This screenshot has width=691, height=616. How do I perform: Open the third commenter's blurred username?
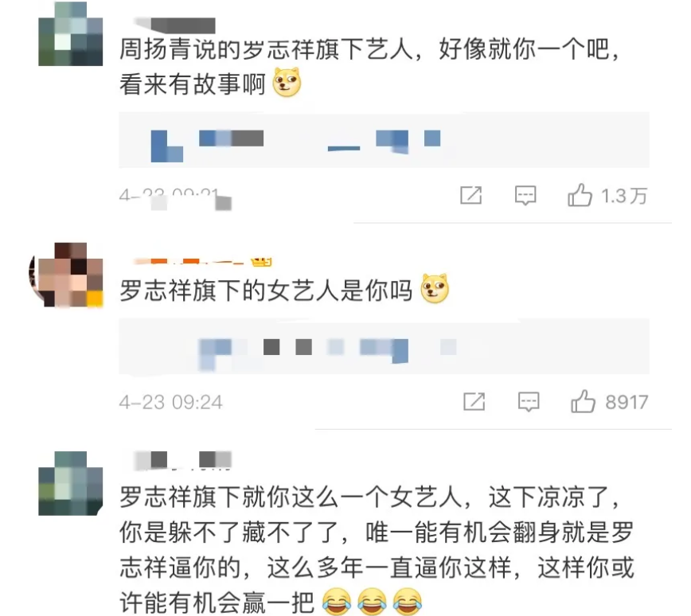(183, 459)
